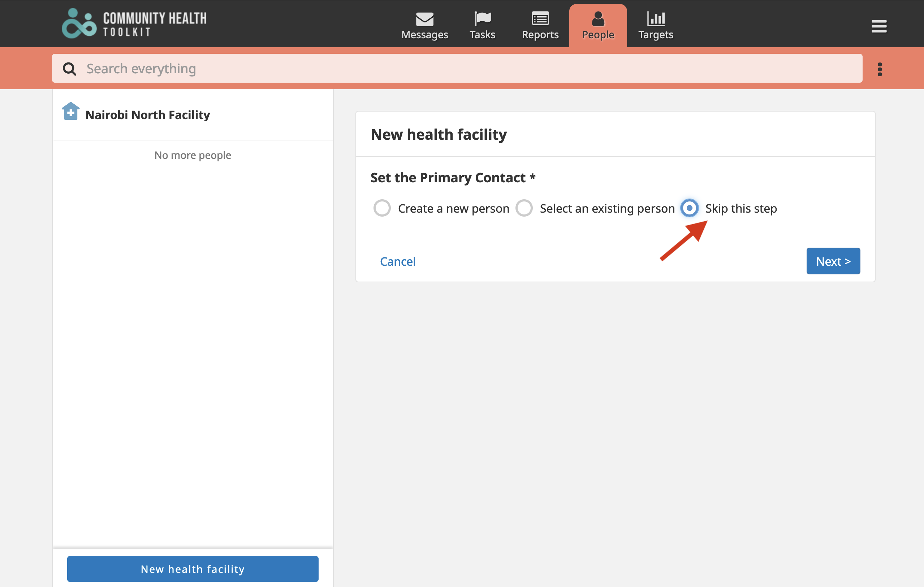This screenshot has height=587, width=924.
Task: Click the search magnifier icon
Action: pyautogui.click(x=69, y=69)
